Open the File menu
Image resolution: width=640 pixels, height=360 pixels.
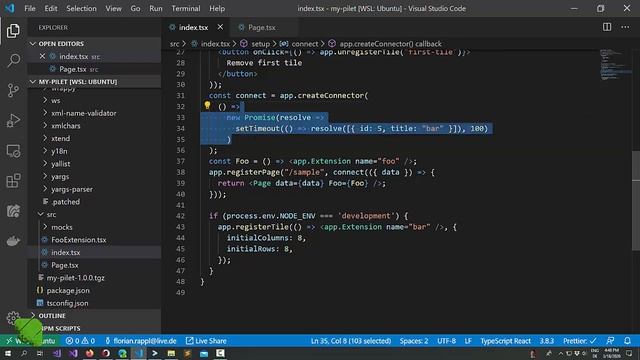(x=30, y=8)
